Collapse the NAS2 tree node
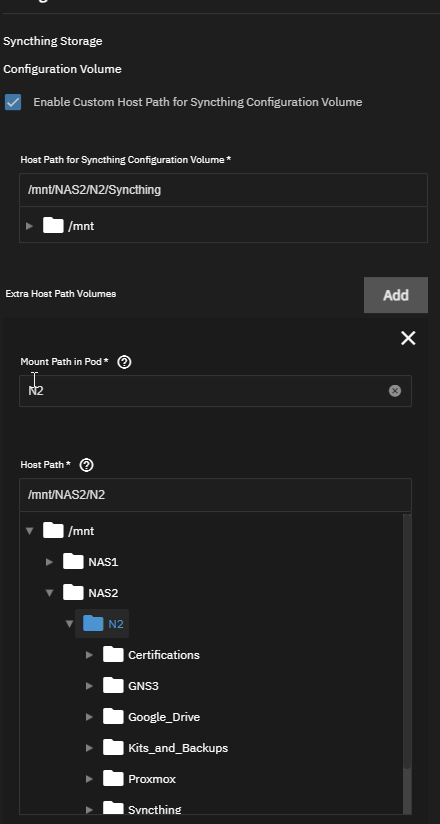The image size is (440, 824). tap(49, 593)
